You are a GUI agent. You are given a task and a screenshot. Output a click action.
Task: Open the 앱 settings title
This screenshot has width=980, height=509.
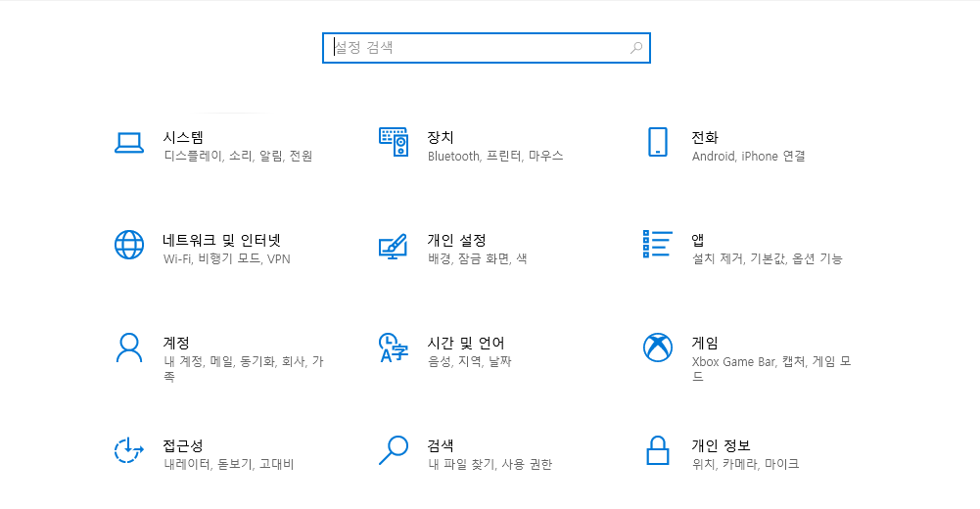point(698,241)
